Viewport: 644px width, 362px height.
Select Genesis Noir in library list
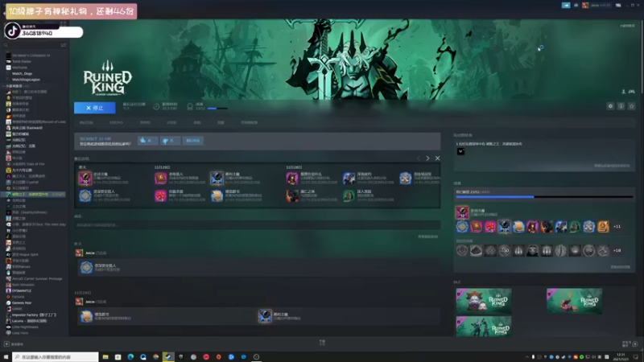22,303
